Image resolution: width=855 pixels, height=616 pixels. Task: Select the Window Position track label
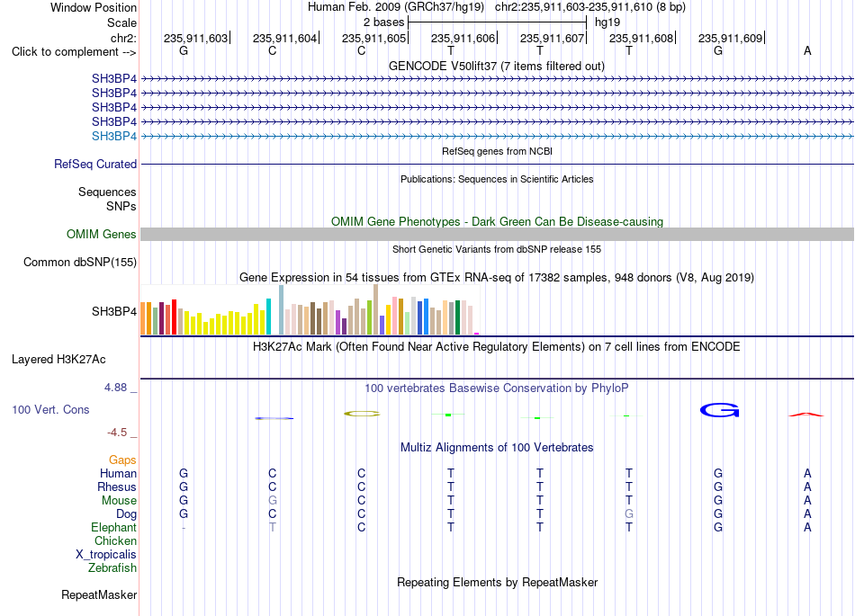94,7
